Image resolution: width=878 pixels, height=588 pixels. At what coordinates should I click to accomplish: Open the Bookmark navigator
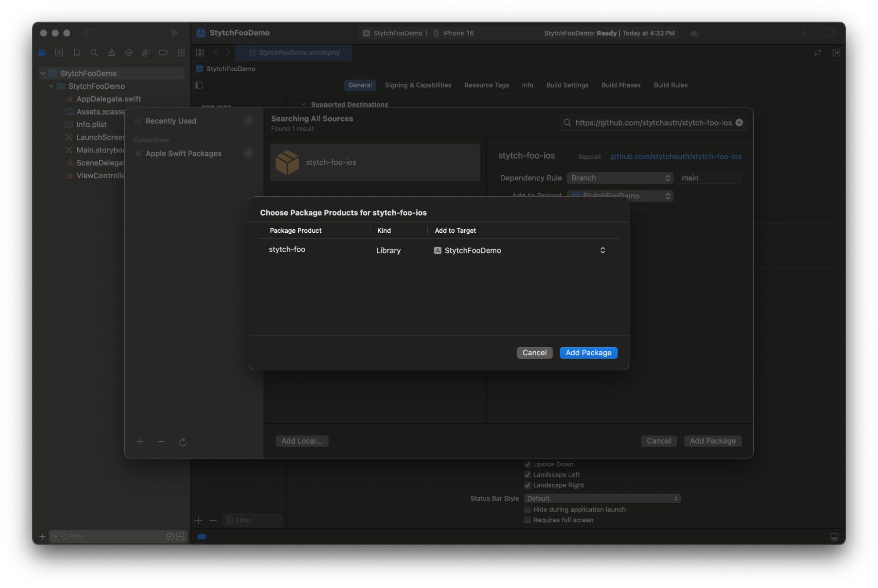point(76,53)
